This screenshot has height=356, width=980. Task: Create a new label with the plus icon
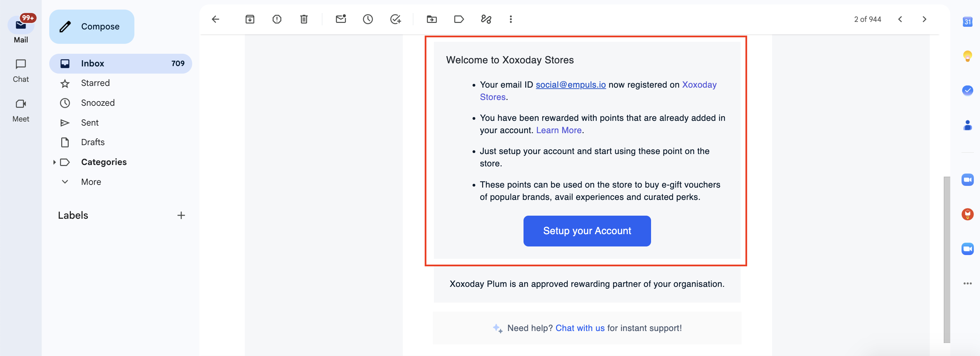(181, 215)
